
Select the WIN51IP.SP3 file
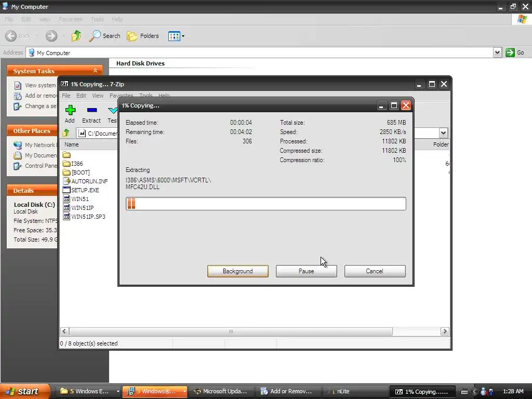coord(84,217)
